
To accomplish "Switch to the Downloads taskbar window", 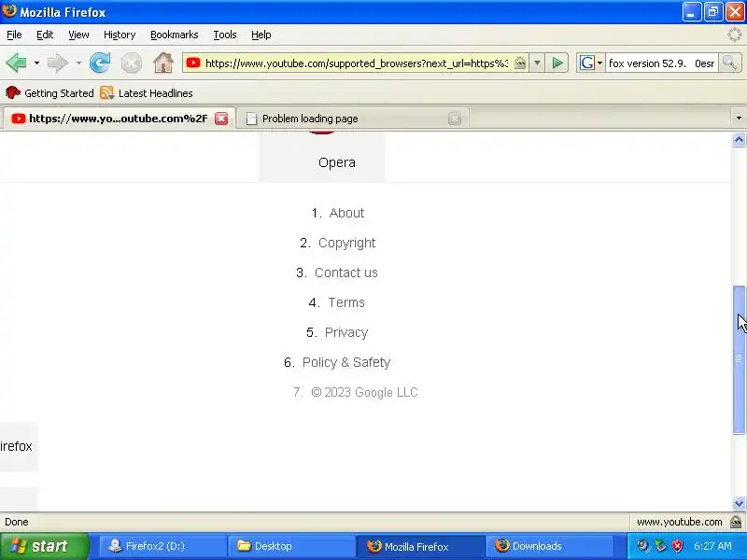I will click(549, 546).
